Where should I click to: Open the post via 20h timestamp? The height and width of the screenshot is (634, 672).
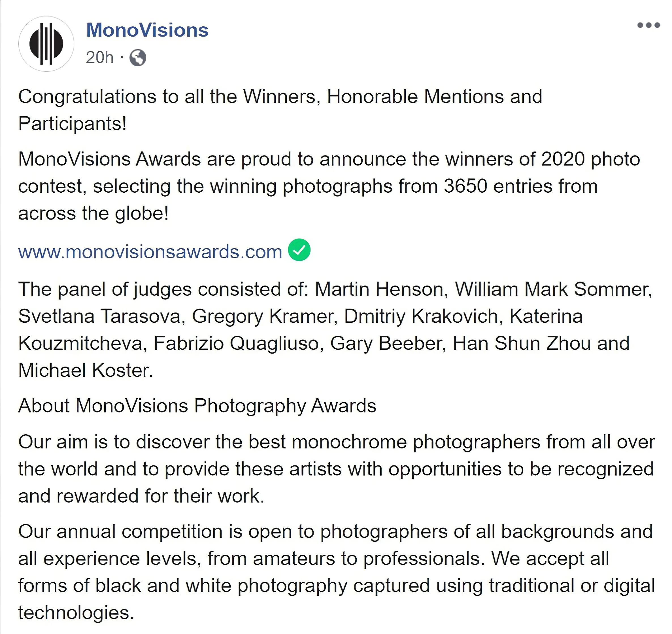pos(99,58)
